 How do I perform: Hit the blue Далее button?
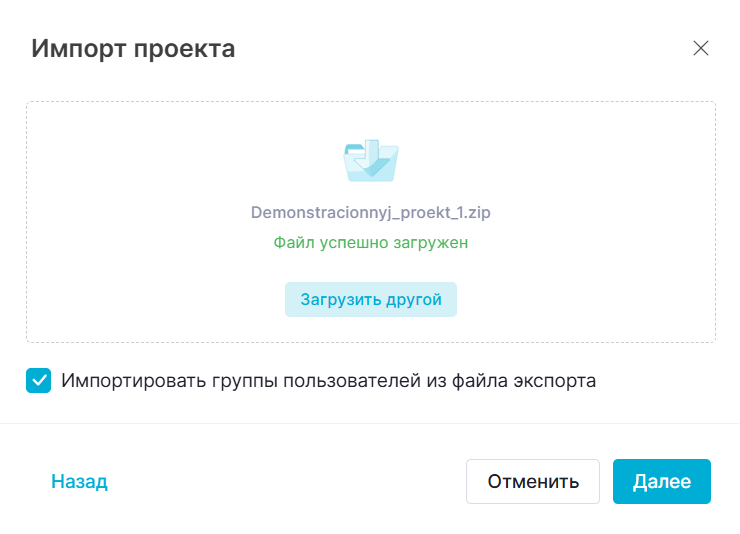(x=661, y=482)
